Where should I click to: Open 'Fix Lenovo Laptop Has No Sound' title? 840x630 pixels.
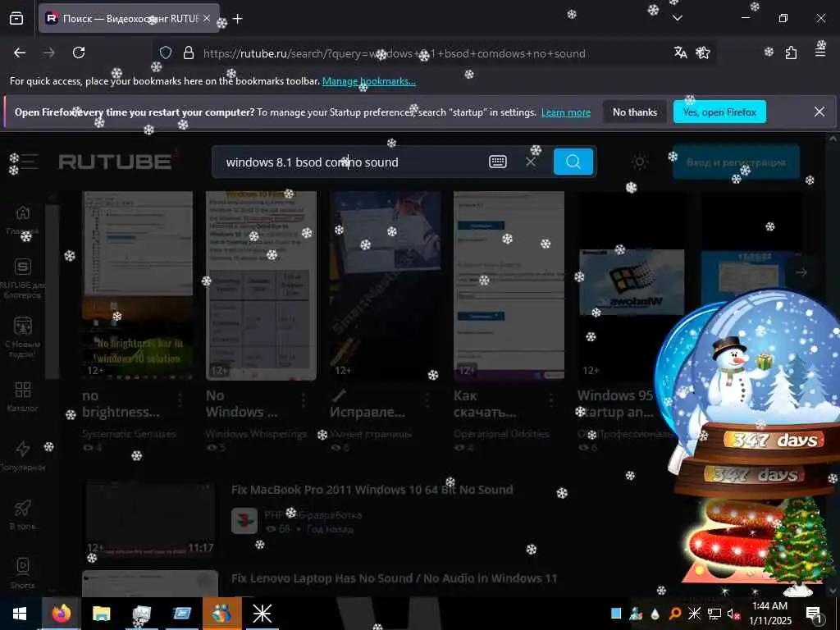[x=395, y=578]
